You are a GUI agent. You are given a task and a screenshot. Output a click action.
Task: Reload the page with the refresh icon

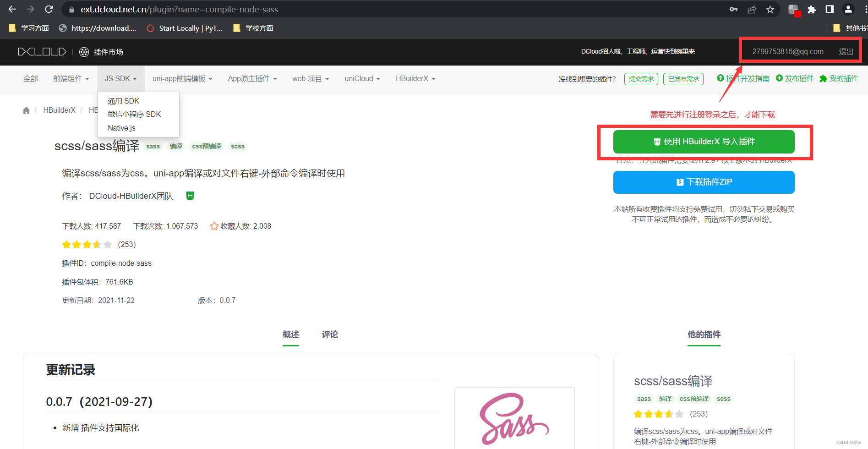pos(49,9)
